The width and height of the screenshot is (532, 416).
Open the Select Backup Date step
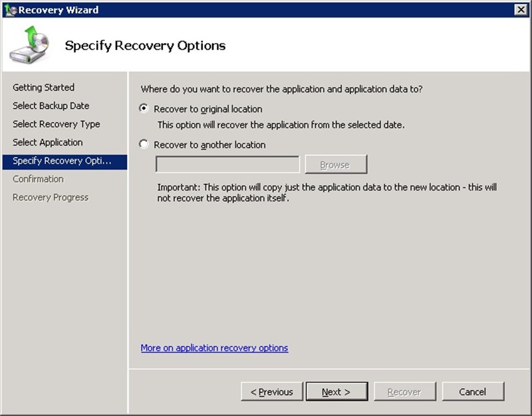(51, 106)
